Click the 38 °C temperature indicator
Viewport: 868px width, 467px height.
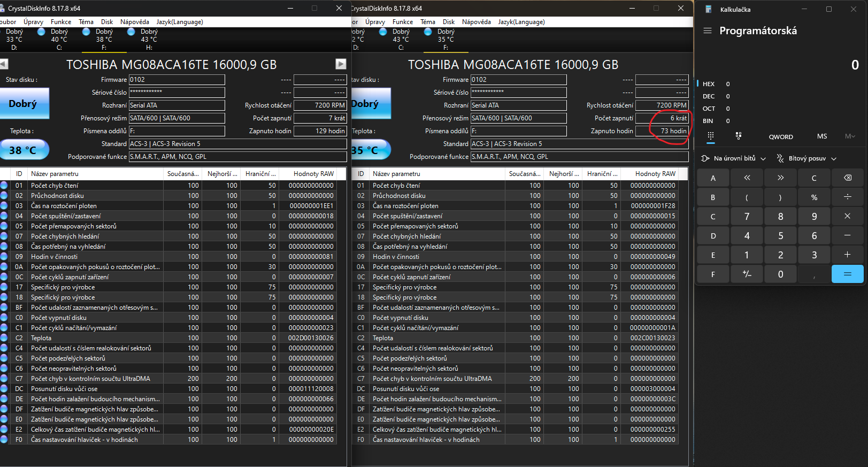click(25, 150)
